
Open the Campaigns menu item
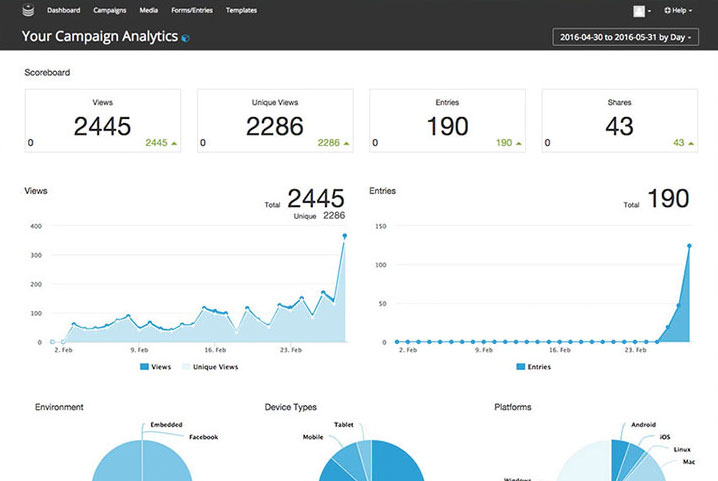[x=109, y=10]
